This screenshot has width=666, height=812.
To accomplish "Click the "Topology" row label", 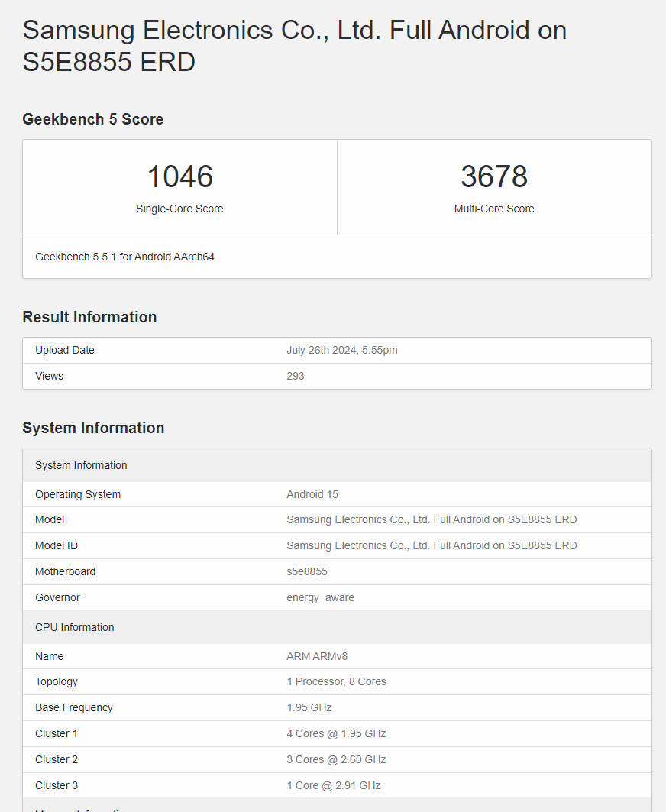I will click(x=57, y=682).
